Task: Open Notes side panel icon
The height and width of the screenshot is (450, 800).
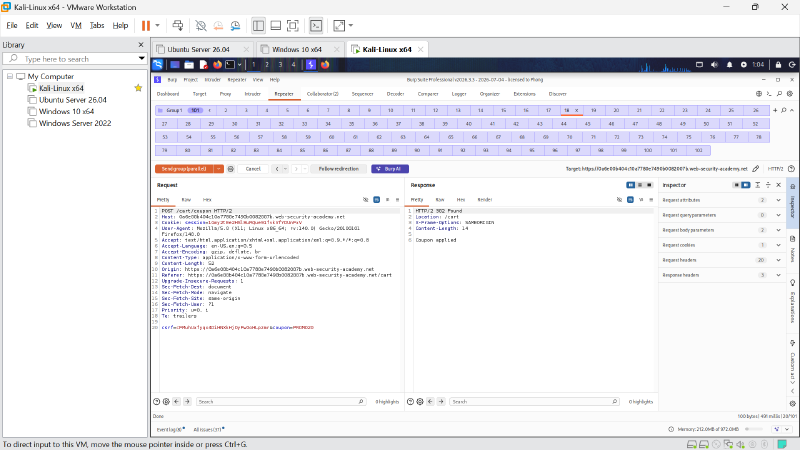Action: pos(792,239)
